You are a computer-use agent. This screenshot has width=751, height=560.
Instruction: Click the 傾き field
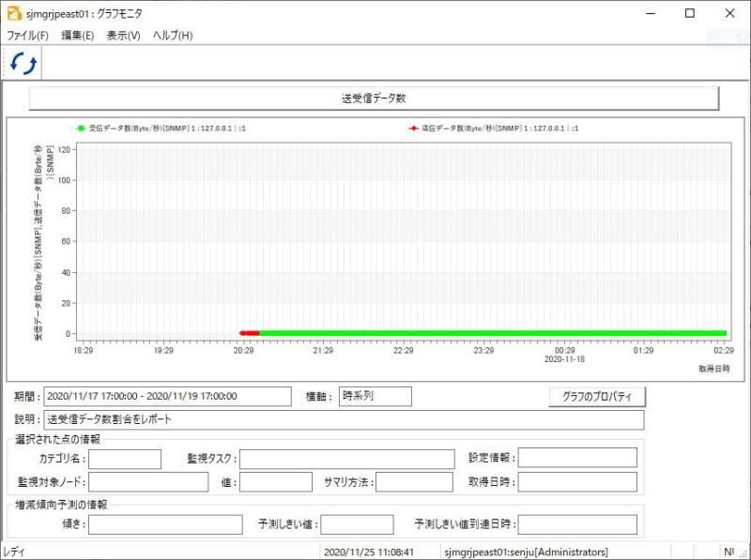pyautogui.click(x=165, y=524)
